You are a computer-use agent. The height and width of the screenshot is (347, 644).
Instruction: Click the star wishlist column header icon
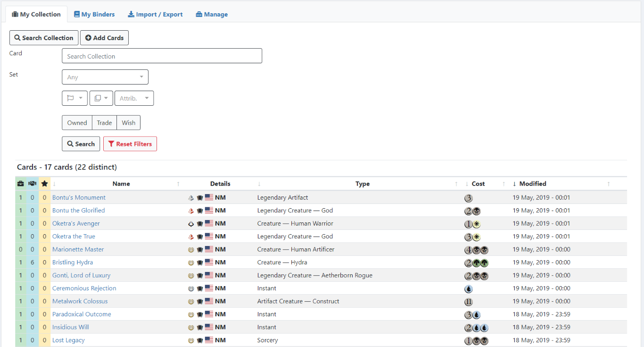point(44,184)
